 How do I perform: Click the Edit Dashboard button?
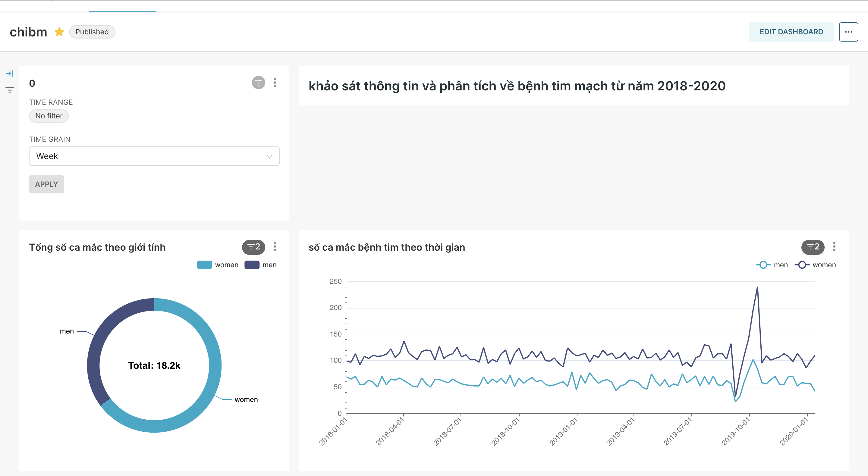pos(791,32)
